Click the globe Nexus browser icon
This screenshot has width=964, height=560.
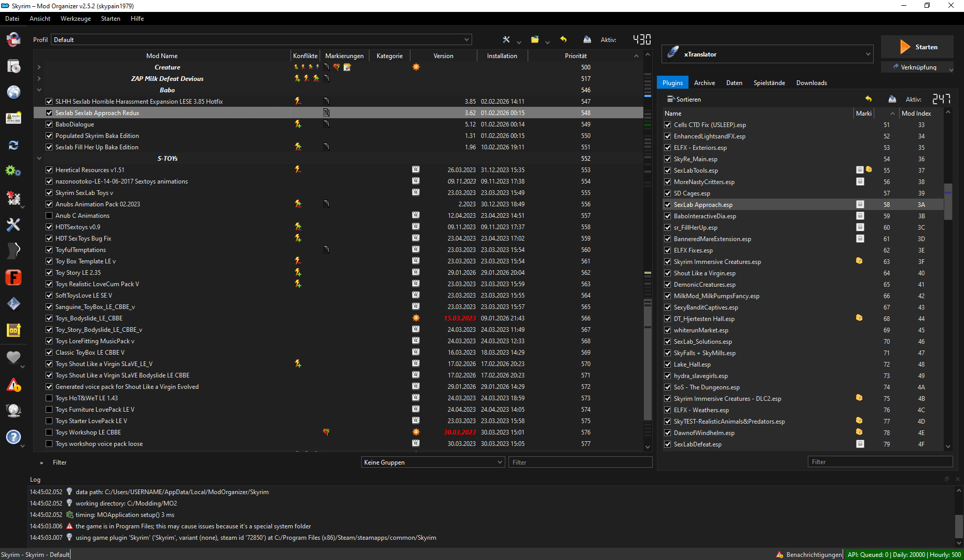coord(13,92)
